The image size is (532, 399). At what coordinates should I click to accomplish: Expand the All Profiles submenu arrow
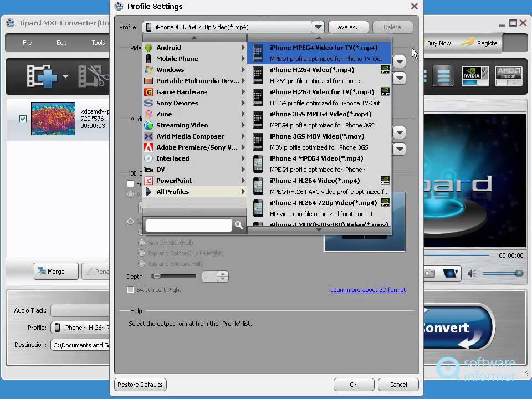[243, 192]
